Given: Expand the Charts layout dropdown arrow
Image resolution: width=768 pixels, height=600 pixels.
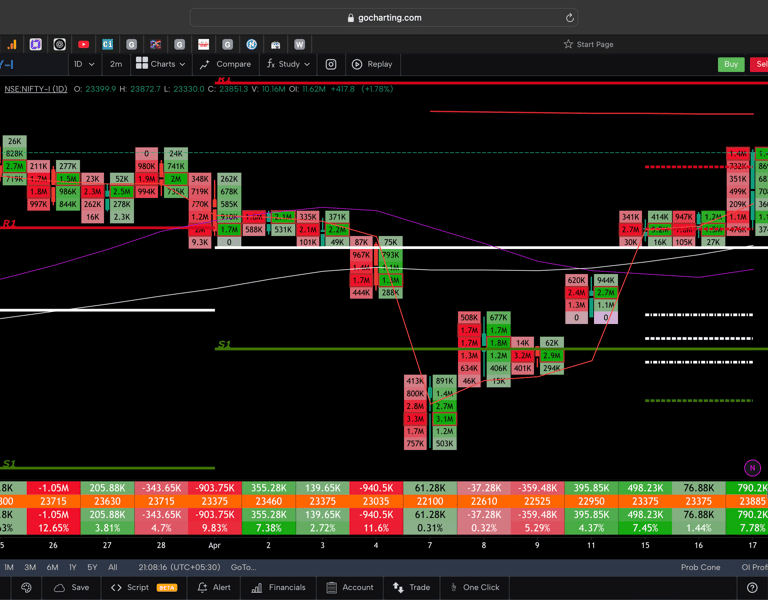Looking at the screenshot, I should (182, 65).
